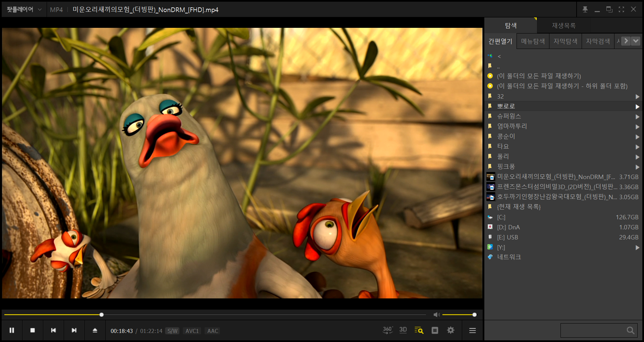Expand the 핑크퐁 folder arrow
This screenshot has width=644, height=342.
coord(637,167)
